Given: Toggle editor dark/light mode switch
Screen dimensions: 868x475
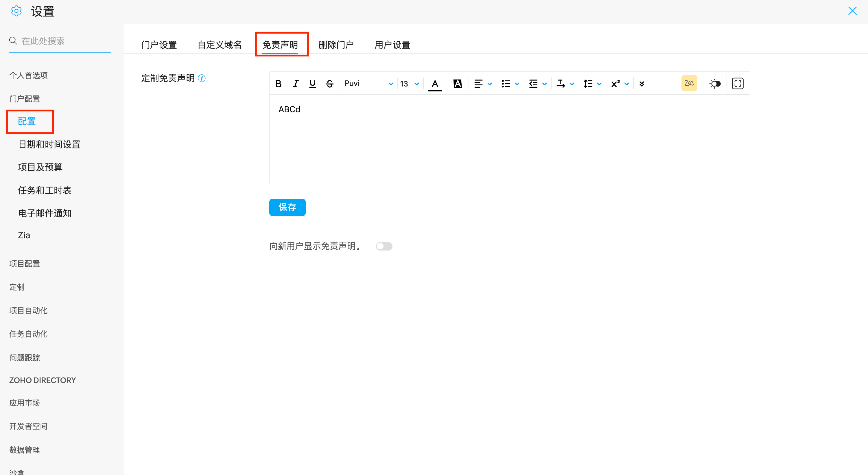Looking at the screenshot, I should pos(715,84).
